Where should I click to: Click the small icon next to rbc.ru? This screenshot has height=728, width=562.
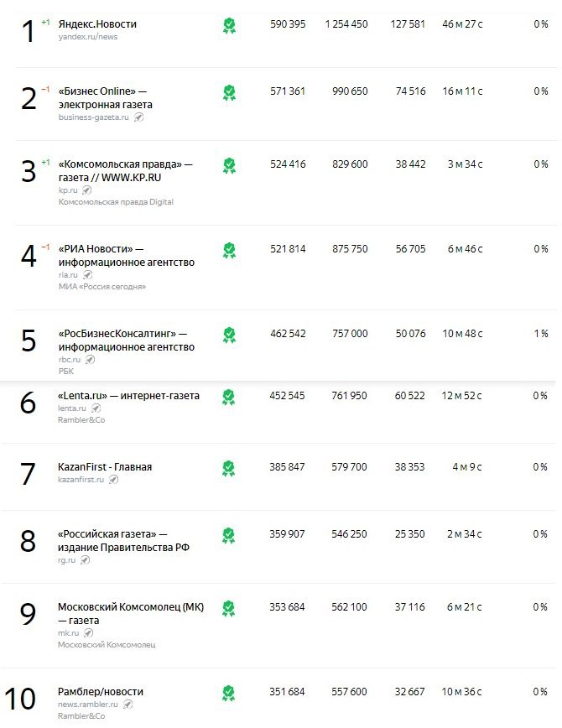[91, 360]
